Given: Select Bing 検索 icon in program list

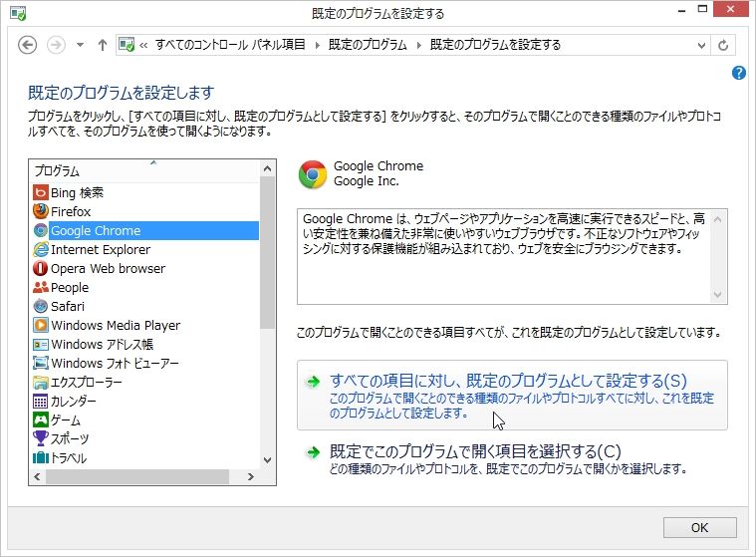Looking at the screenshot, I should 41,193.
